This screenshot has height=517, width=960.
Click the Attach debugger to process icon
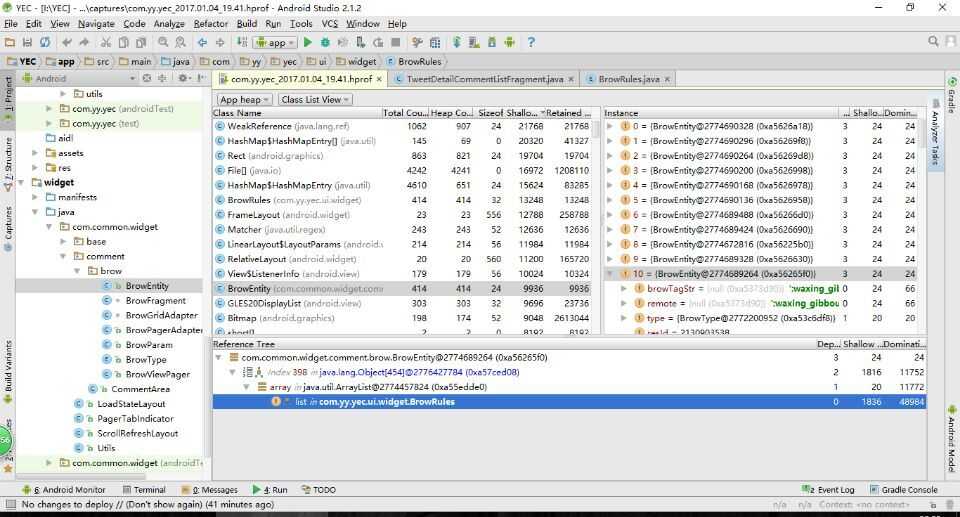click(x=361, y=42)
